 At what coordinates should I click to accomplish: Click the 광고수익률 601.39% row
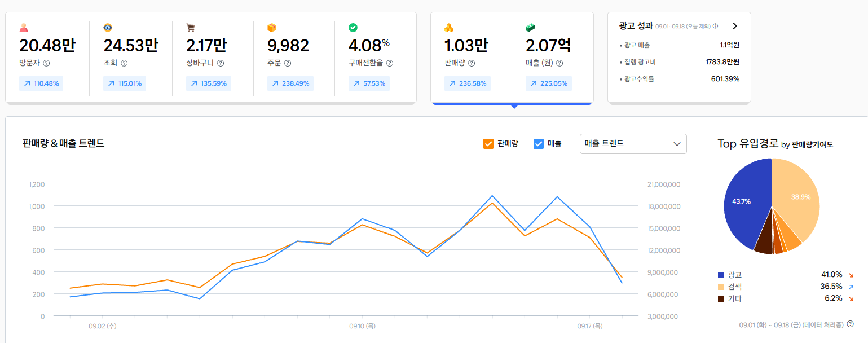679,79
